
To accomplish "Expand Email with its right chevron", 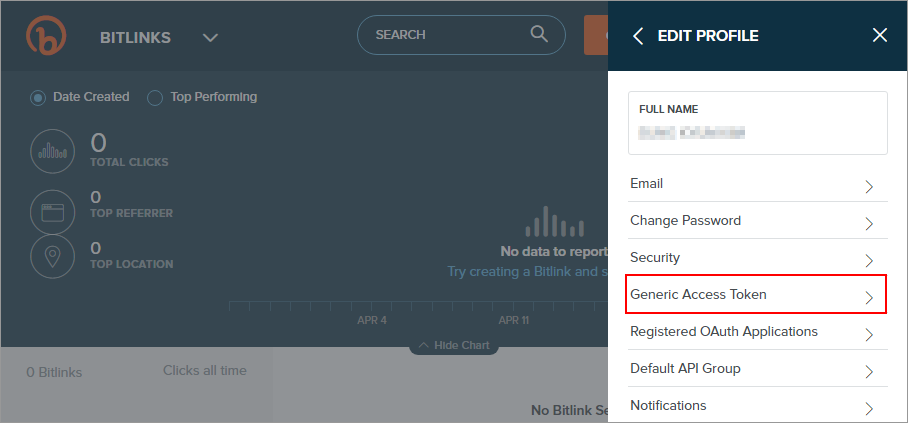I will click(x=869, y=187).
